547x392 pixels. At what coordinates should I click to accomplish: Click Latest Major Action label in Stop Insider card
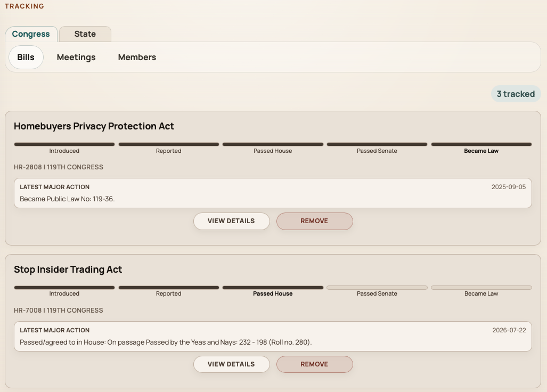click(55, 330)
